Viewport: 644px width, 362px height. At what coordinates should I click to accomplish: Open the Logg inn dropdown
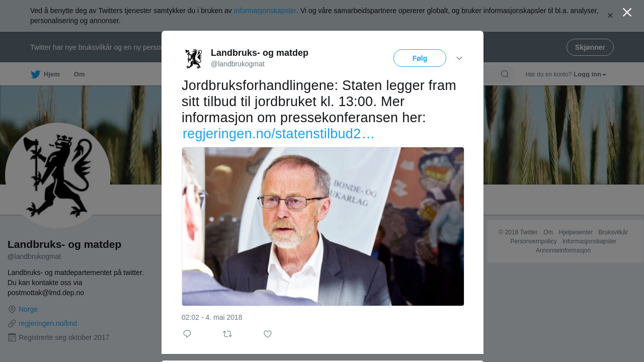point(590,74)
